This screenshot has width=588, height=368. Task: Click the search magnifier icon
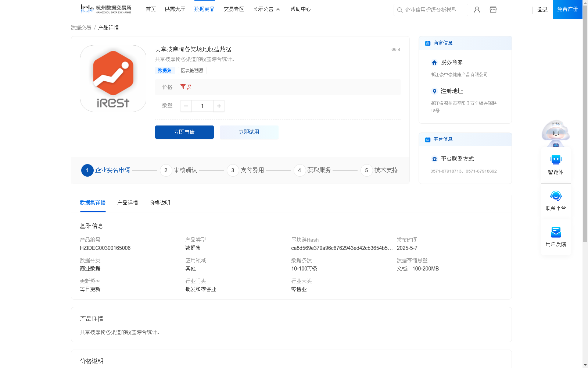coord(400,10)
